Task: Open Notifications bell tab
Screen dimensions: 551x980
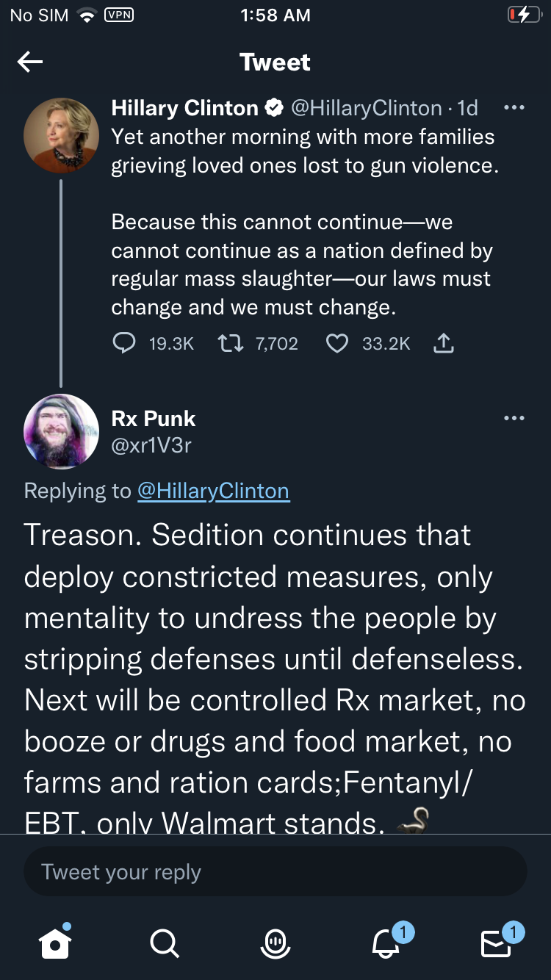Action: 386,943
